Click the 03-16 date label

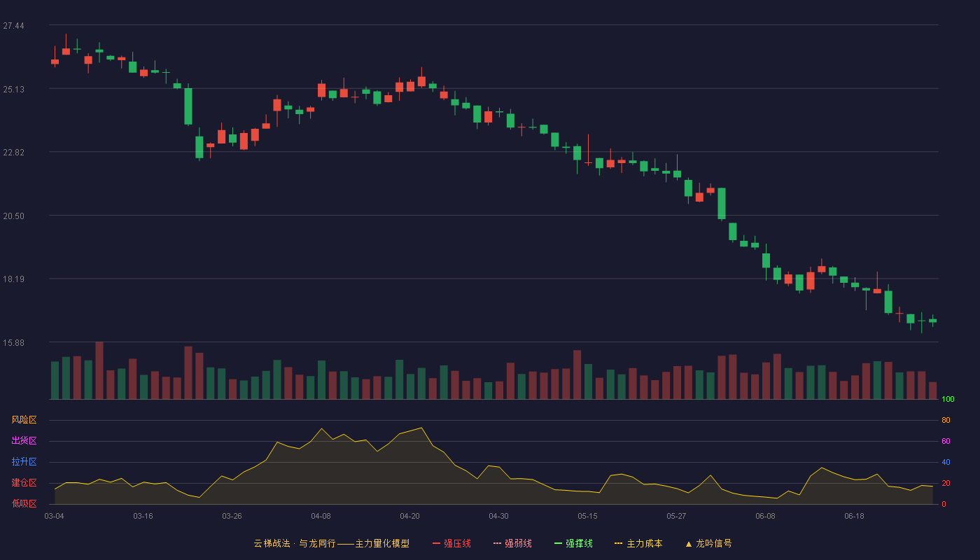[x=143, y=516]
